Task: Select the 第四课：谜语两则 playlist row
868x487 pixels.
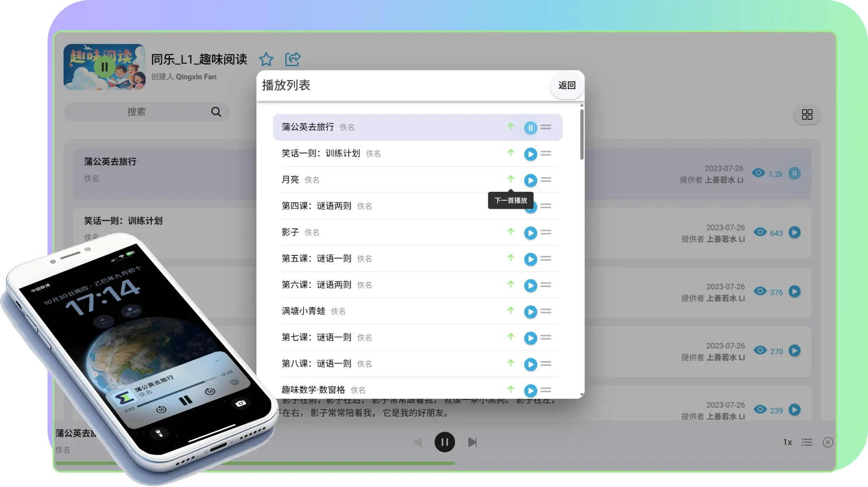Action: tap(417, 206)
